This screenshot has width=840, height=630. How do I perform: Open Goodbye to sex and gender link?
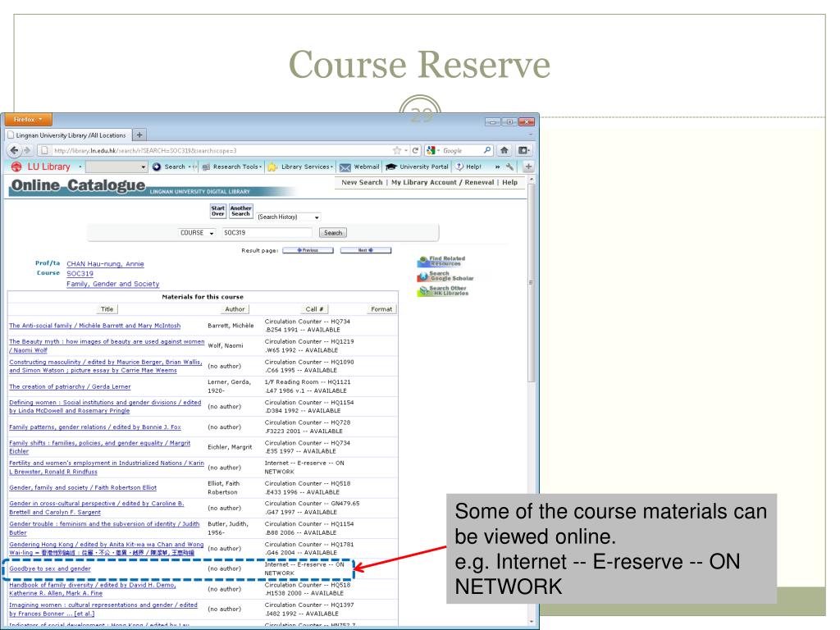pyautogui.click(x=50, y=568)
